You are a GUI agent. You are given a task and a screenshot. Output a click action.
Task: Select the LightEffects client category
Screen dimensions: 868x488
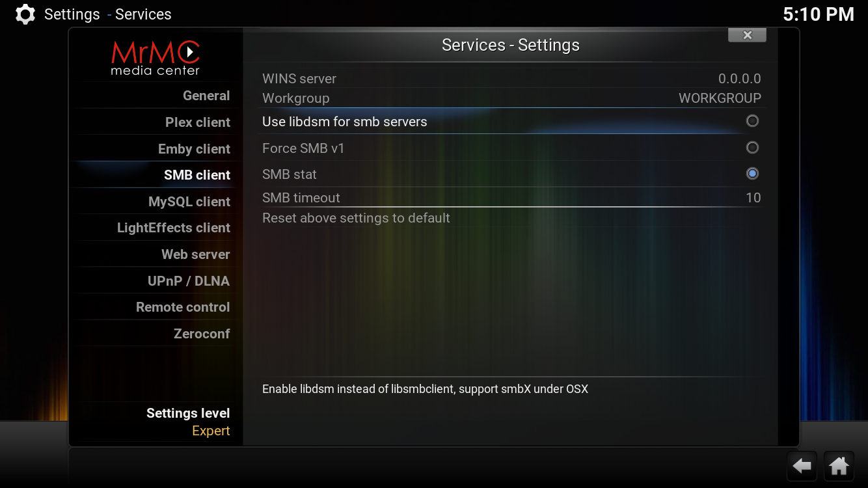point(174,228)
